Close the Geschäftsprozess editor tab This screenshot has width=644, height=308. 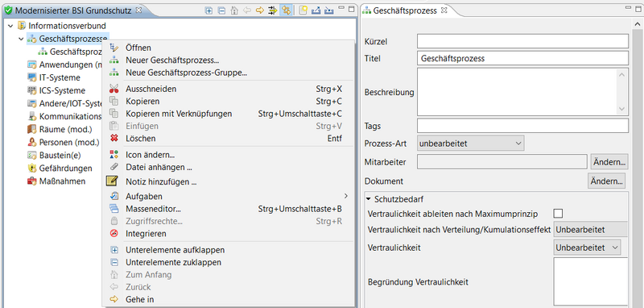444,10
